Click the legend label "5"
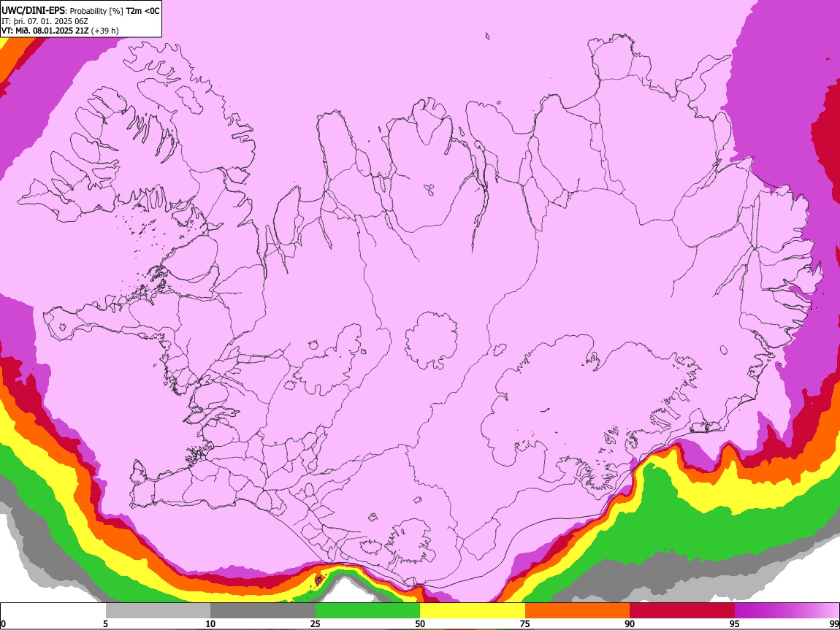This screenshot has height=630, width=840. click(105, 623)
